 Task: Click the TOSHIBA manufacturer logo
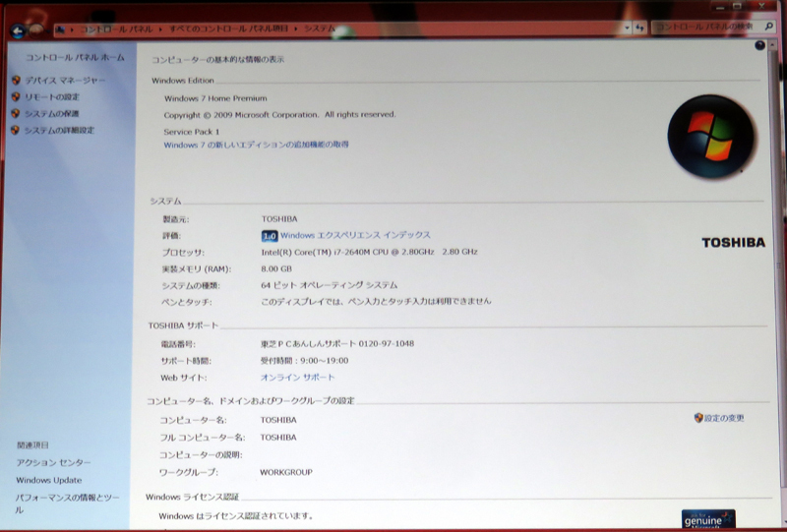click(x=733, y=243)
